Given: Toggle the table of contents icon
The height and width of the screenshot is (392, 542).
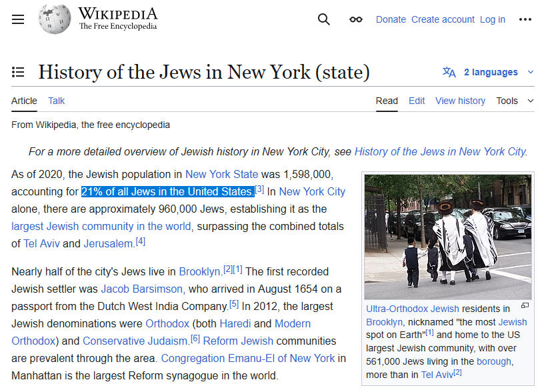Looking at the screenshot, I should pyautogui.click(x=18, y=72).
